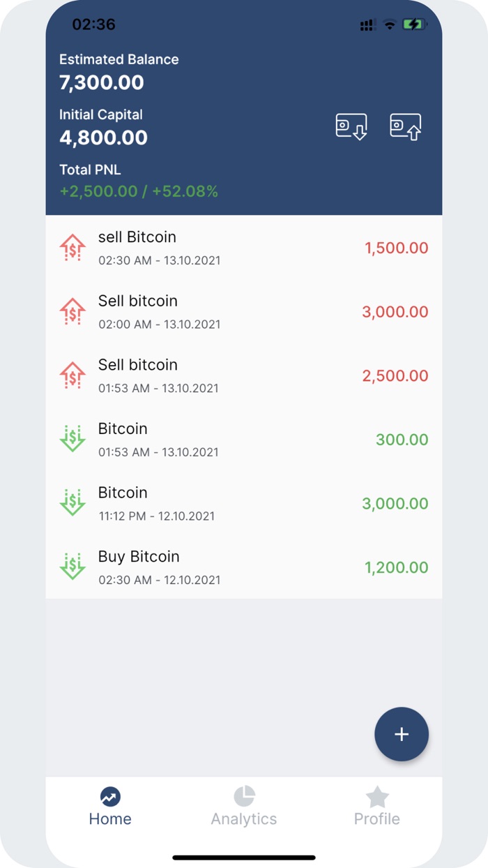Select the 'Buy Bitcoin' transaction worth 1,200.00
The image size is (488, 868).
pos(209,567)
